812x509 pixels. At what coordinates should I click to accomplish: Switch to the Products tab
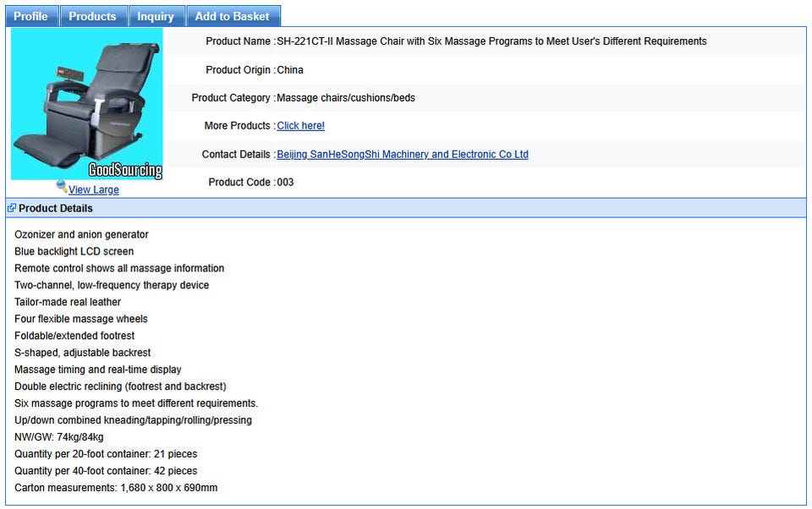(94, 16)
